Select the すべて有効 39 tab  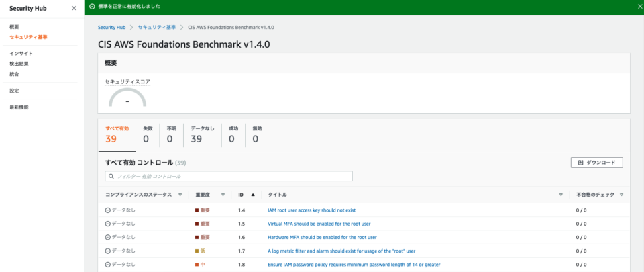tap(117, 134)
